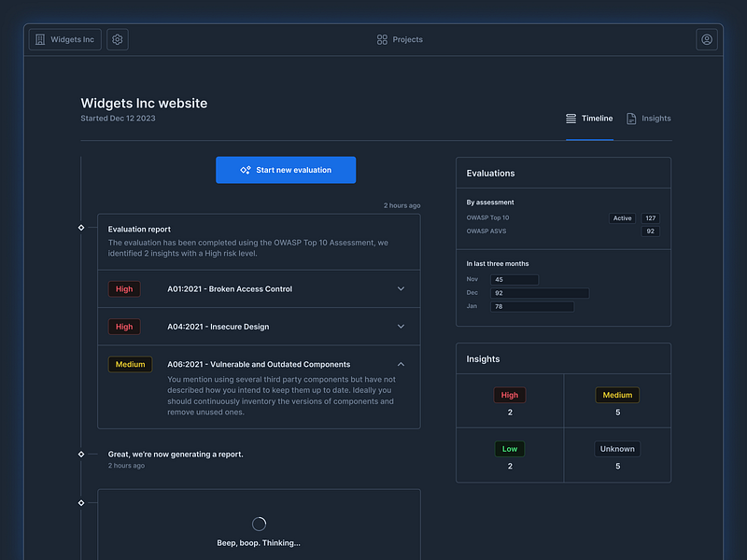The image size is (747, 560).
Task: Click the High badge on Broken Access Control
Action: tap(124, 289)
